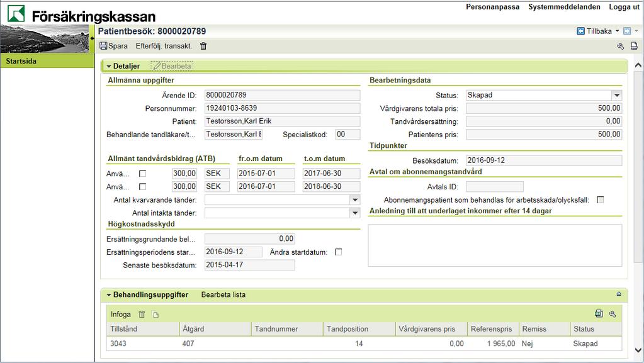Toggle the second ATB checkbox for 2016-07-01
This screenshot has width=644, height=363.
coord(142,187)
